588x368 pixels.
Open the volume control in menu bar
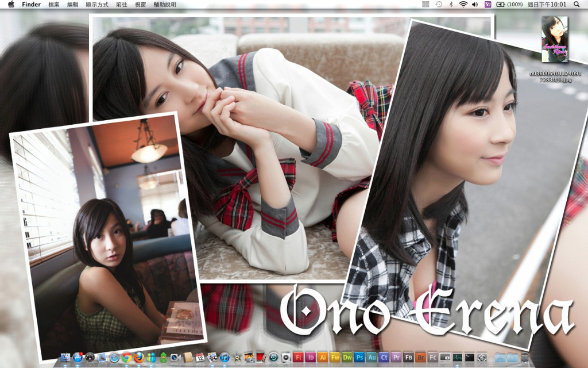(475, 4)
